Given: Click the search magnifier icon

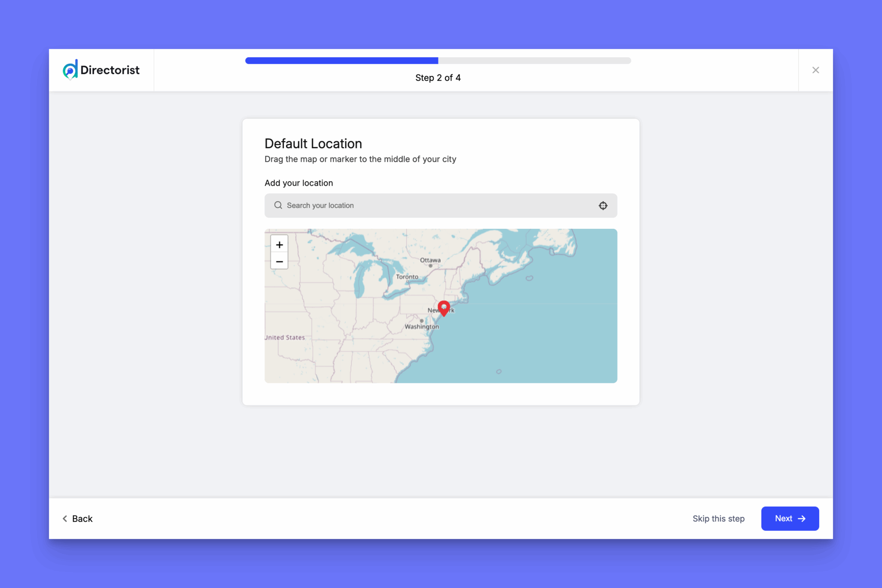Looking at the screenshot, I should [278, 205].
